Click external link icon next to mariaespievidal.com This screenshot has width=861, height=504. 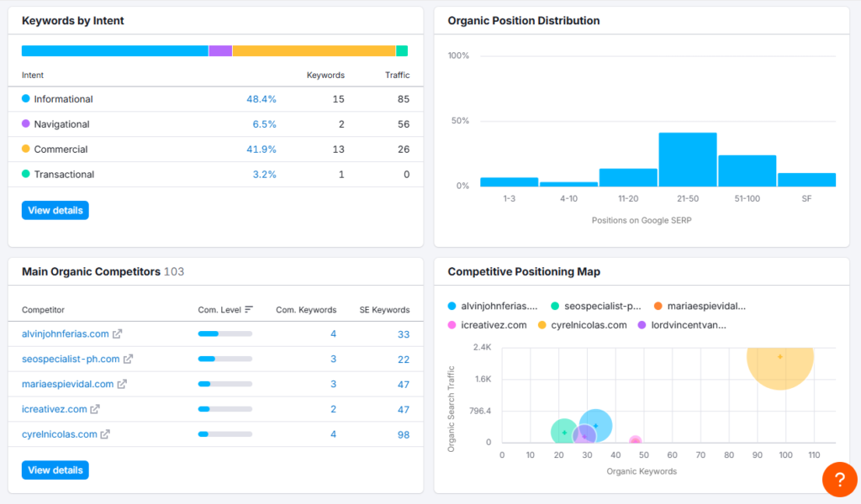click(x=122, y=384)
